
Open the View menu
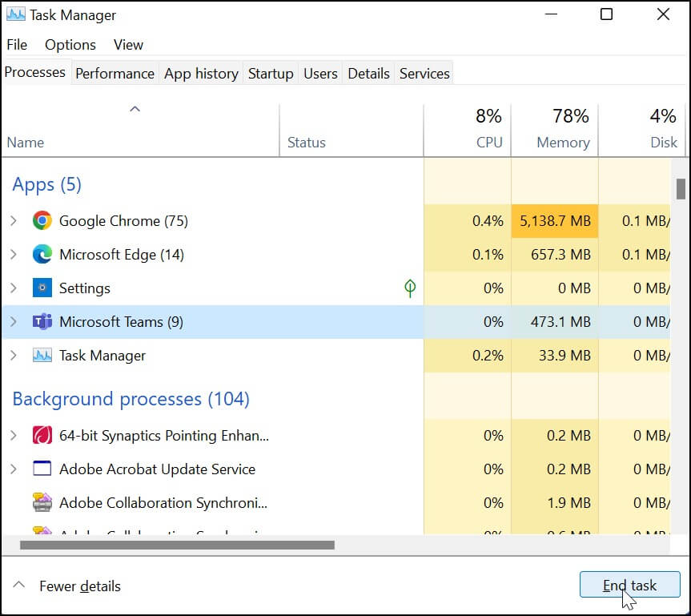[128, 45]
